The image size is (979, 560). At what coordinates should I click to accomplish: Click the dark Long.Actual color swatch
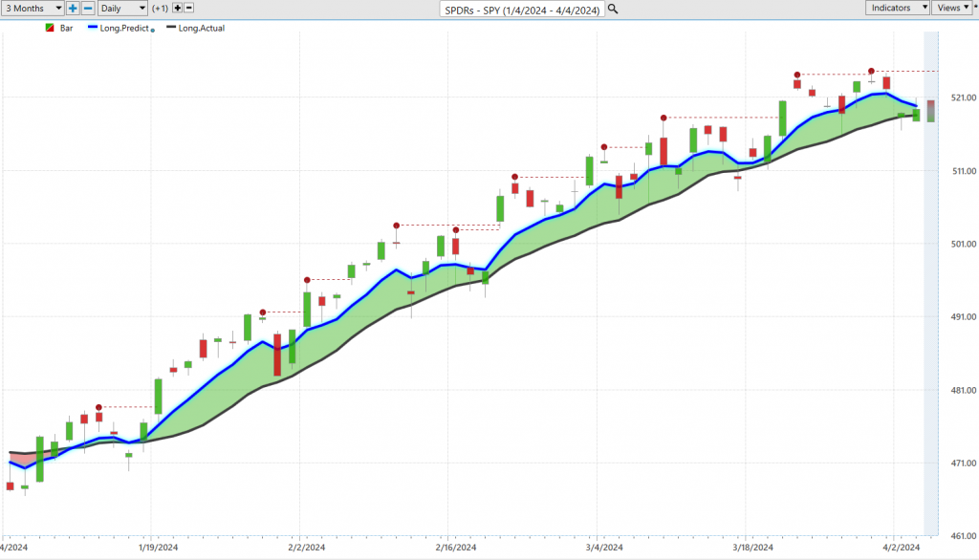[172, 29]
